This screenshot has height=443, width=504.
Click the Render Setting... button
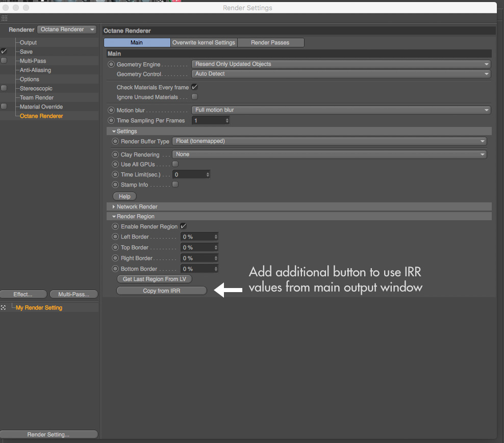(48, 434)
